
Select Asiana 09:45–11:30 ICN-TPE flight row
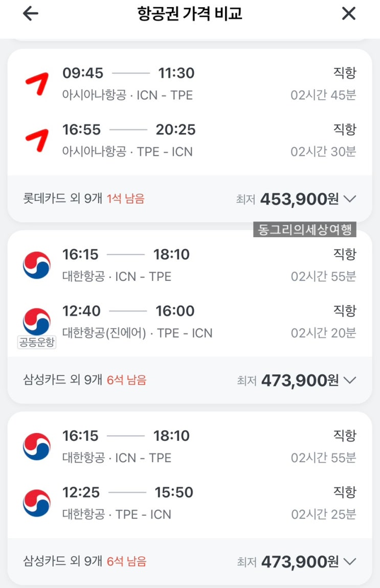(x=190, y=83)
